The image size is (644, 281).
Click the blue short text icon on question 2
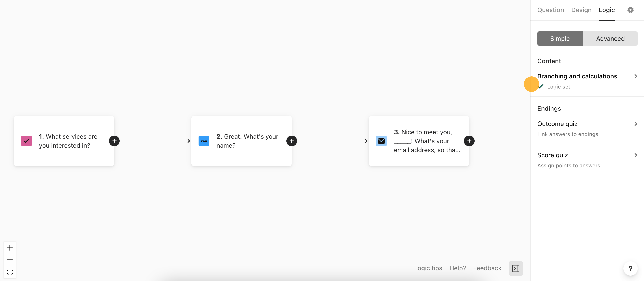pyautogui.click(x=204, y=141)
